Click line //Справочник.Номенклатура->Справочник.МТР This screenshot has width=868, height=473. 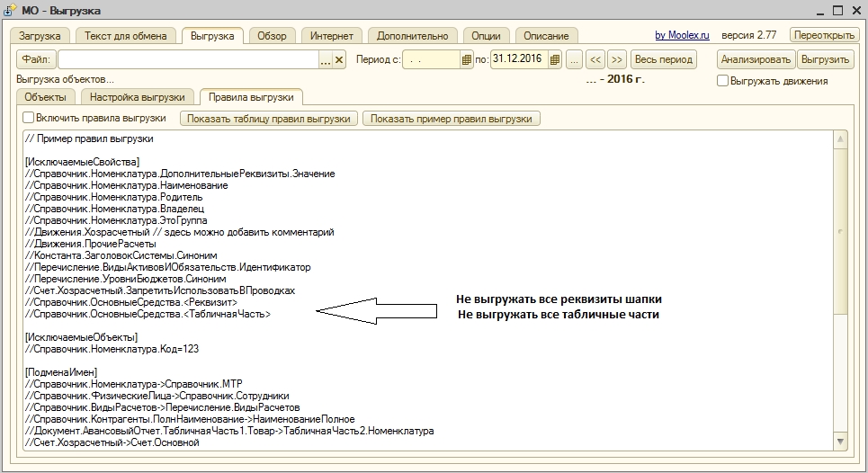134,384
